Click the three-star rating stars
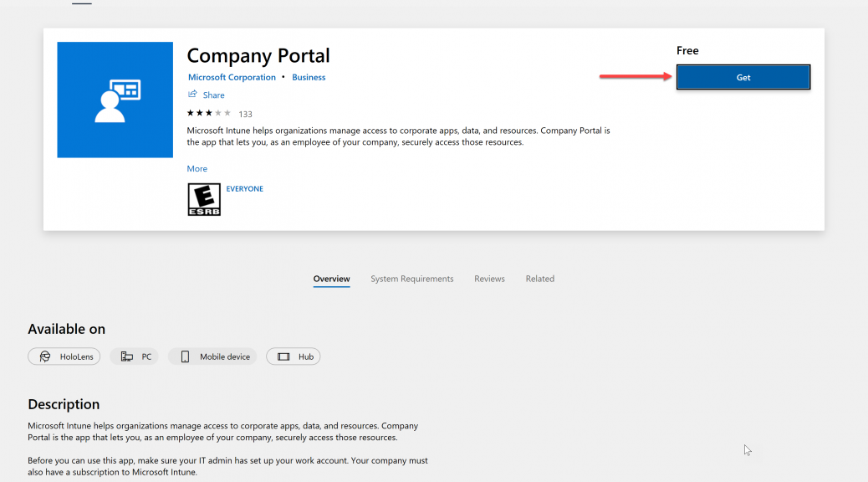Screen dimensions: 868x482 click(209, 113)
